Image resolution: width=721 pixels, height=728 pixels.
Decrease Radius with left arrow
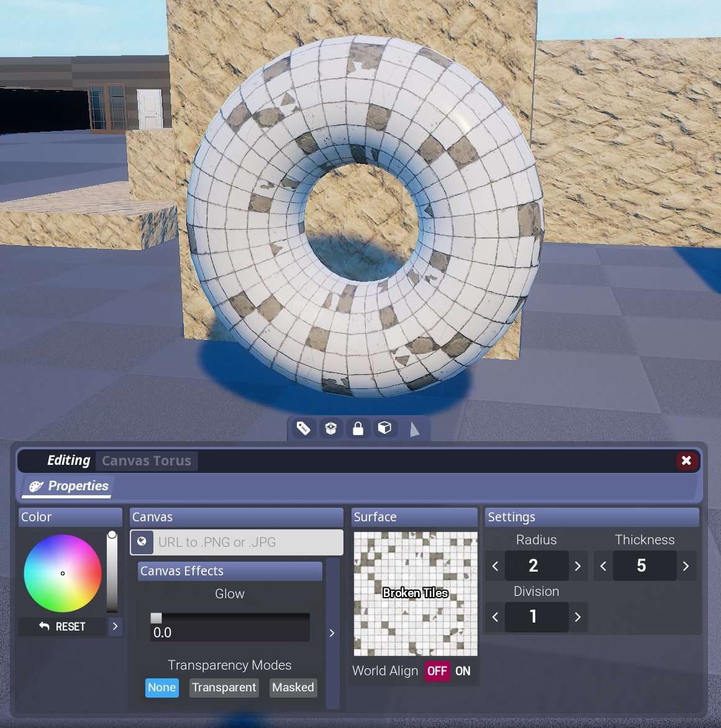[495, 566]
